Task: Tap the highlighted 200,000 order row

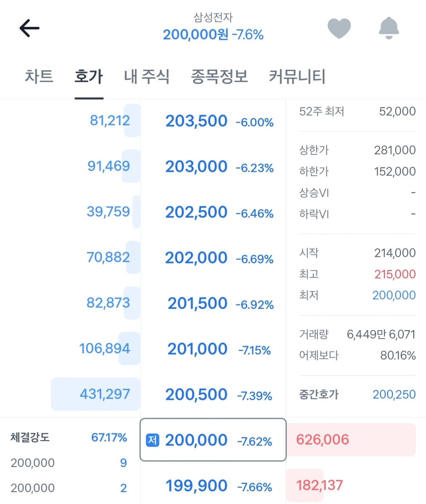Action: pyautogui.click(x=213, y=440)
